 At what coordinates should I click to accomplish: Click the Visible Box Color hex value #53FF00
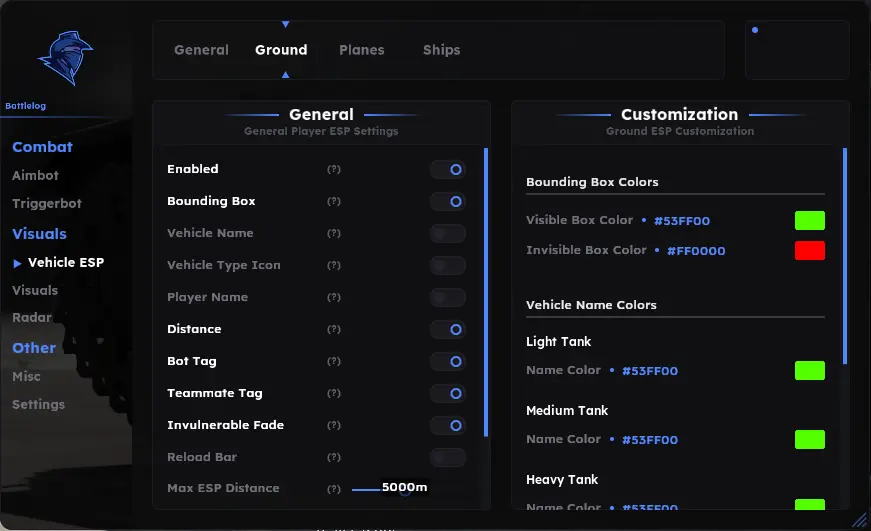[682, 221]
